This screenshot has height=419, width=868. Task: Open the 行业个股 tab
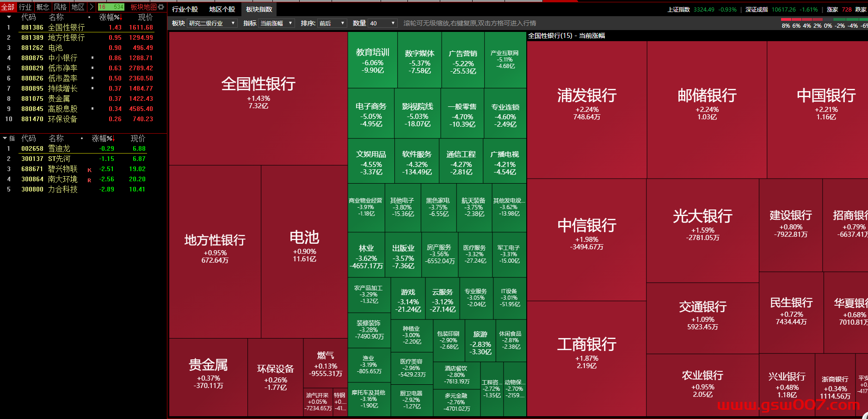[185, 9]
